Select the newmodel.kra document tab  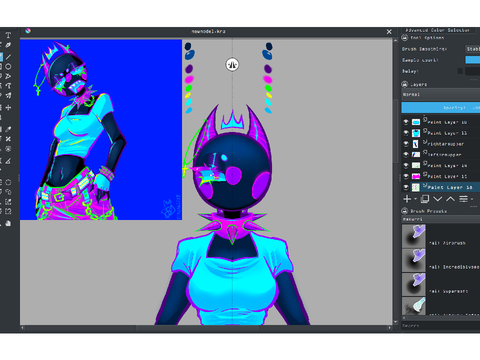[208, 31]
